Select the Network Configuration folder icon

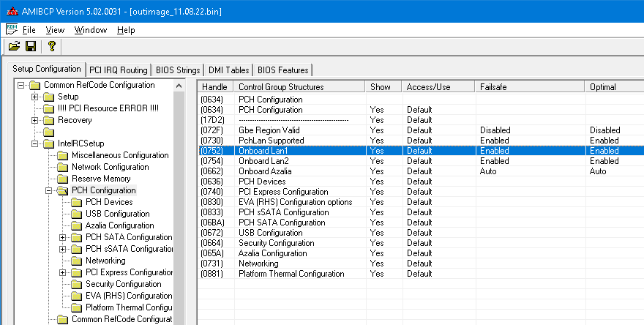62,167
